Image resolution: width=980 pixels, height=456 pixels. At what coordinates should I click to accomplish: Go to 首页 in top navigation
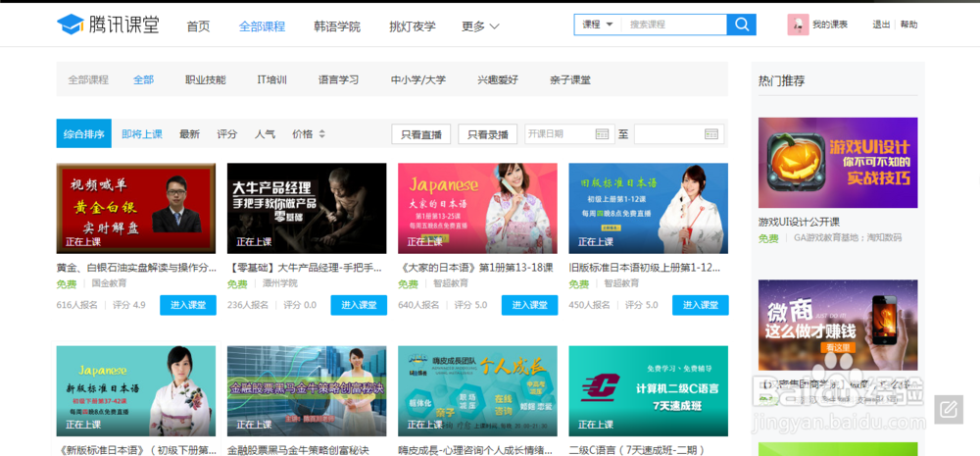point(198,26)
